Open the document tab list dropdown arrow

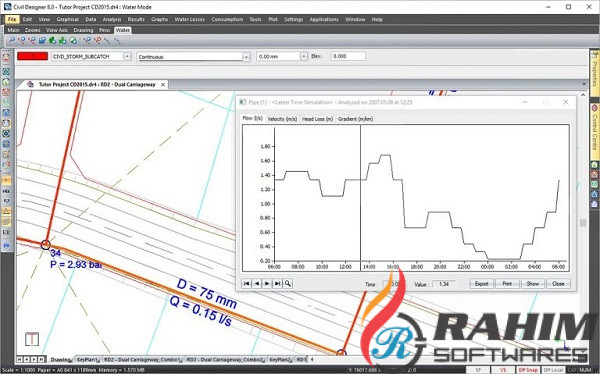[x=584, y=84]
